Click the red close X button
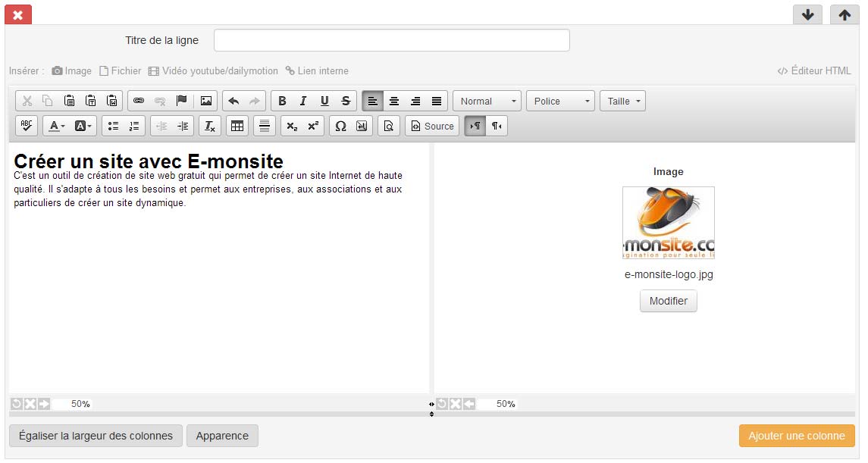The width and height of the screenshot is (868, 463). click(18, 15)
